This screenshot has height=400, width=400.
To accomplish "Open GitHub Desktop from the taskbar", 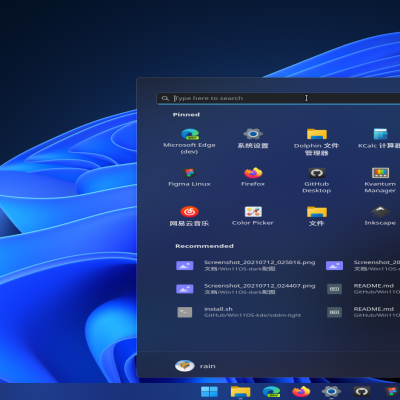I will point(362,391).
